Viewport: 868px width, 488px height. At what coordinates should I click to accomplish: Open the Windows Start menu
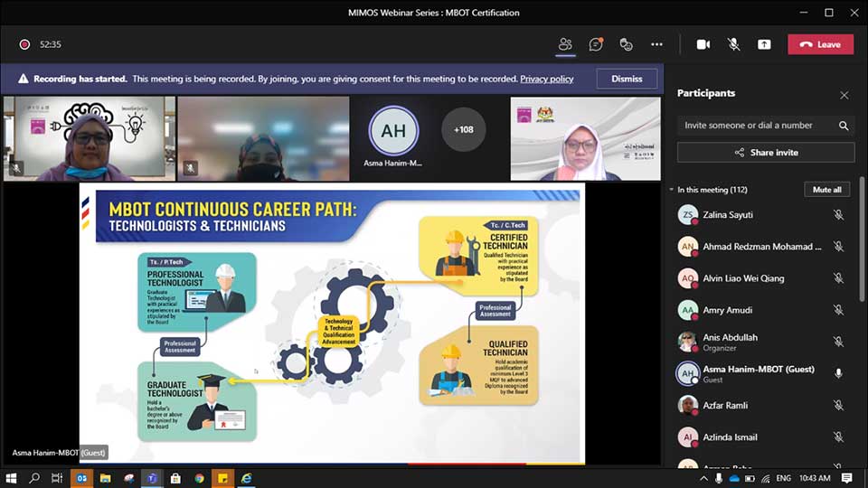(11, 478)
